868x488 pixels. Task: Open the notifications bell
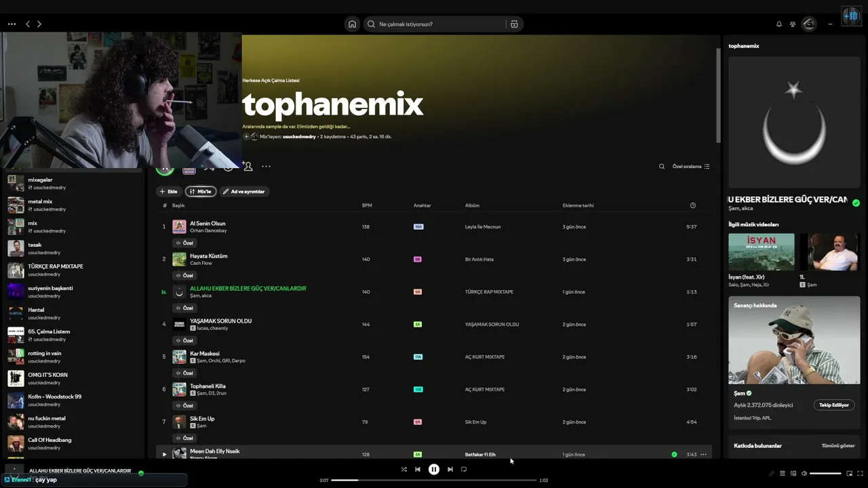[x=779, y=24]
